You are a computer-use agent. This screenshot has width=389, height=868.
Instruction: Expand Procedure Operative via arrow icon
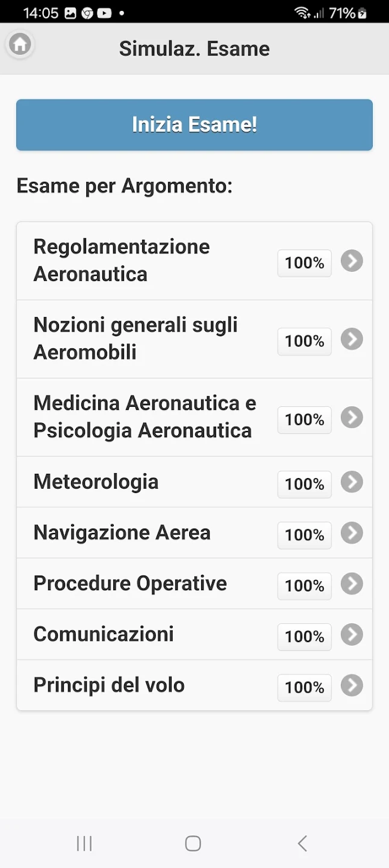pos(352,583)
